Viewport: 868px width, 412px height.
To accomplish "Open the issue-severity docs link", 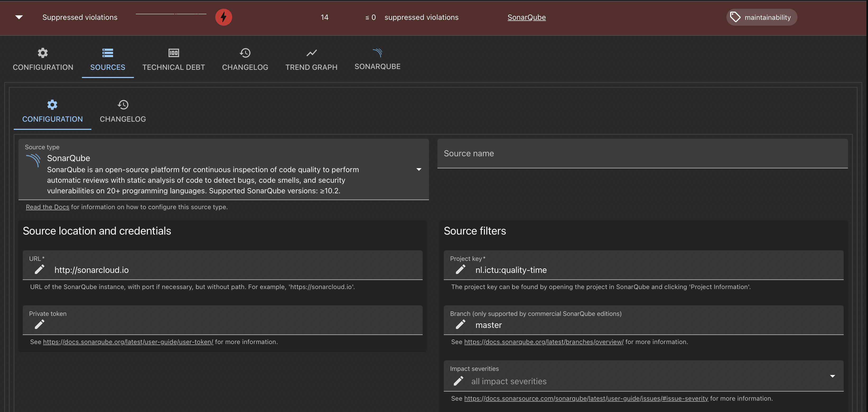I will coord(586,399).
